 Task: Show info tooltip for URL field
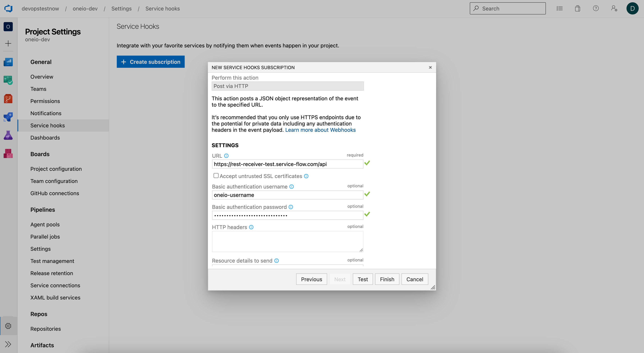[x=226, y=156]
